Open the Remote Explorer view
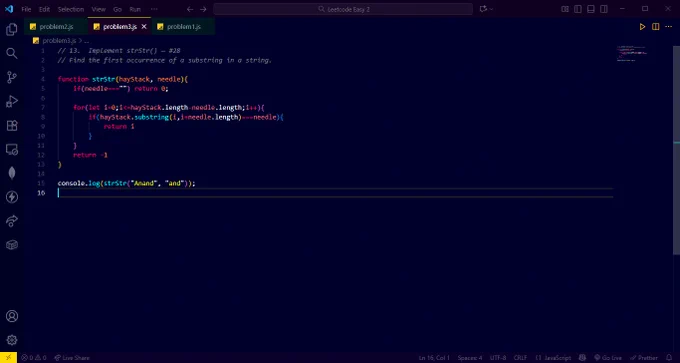Screen dimensions: 680x363 [x=12, y=150]
